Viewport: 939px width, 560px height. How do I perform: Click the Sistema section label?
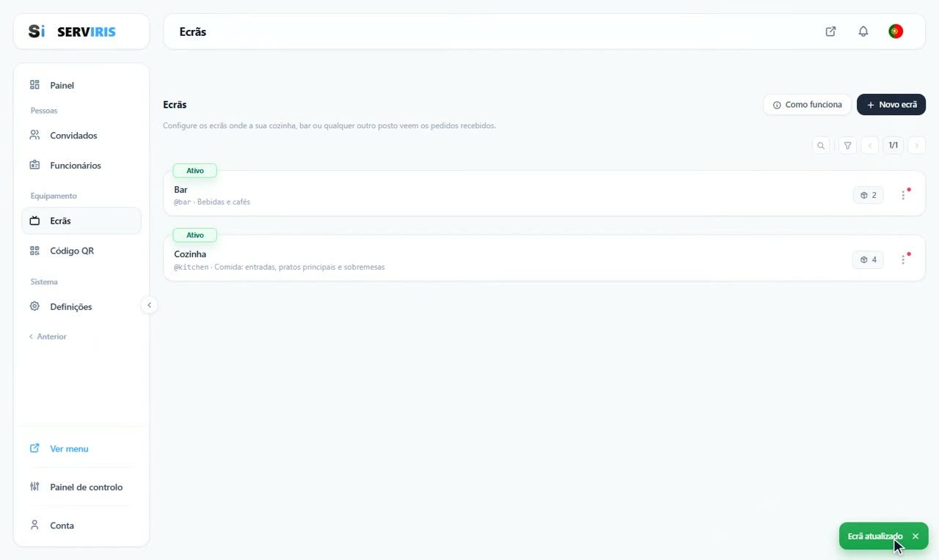tap(44, 281)
